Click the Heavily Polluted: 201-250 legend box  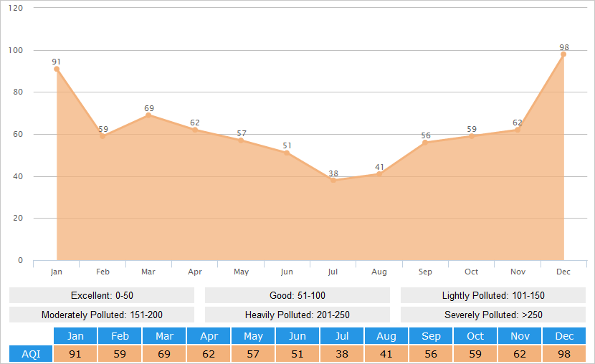pyautogui.click(x=297, y=315)
